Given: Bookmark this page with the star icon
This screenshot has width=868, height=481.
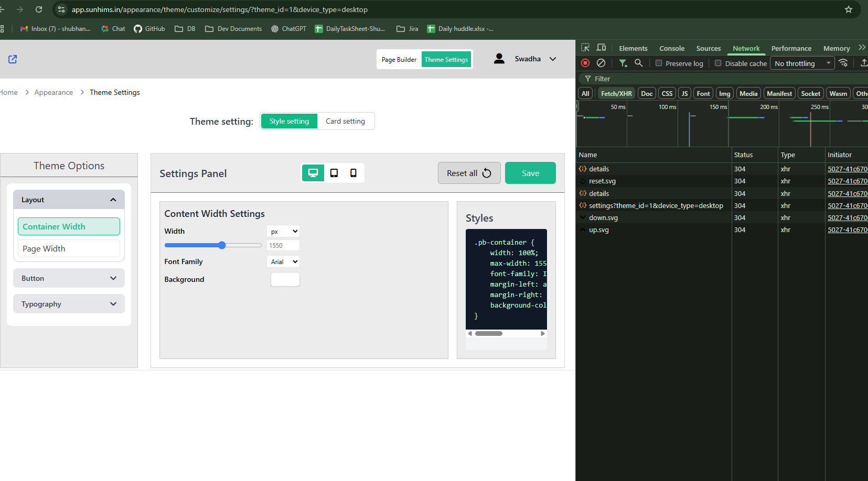Looking at the screenshot, I should [x=849, y=9].
